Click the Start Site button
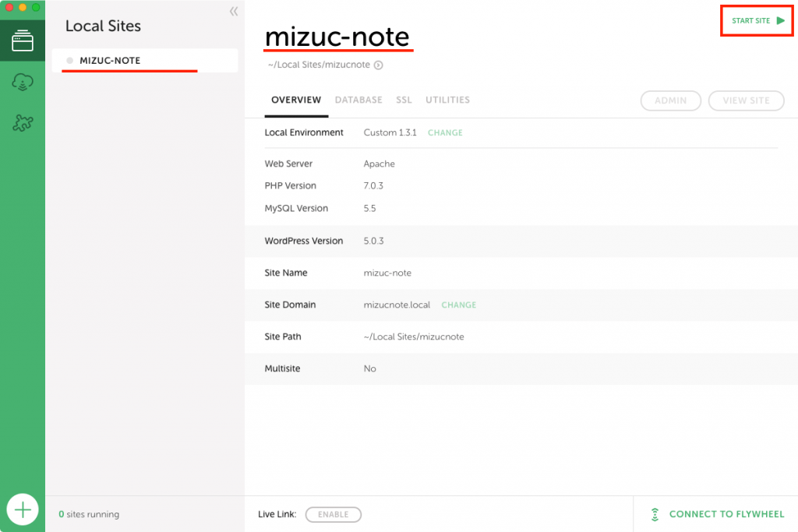Image resolution: width=798 pixels, height=532 pixels. tap(757, 21)
